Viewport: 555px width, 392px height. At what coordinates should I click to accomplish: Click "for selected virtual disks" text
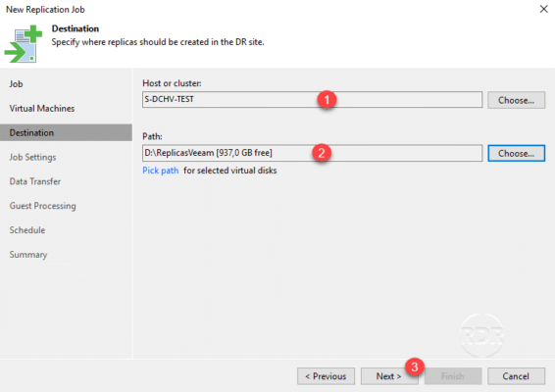(230, 171)
